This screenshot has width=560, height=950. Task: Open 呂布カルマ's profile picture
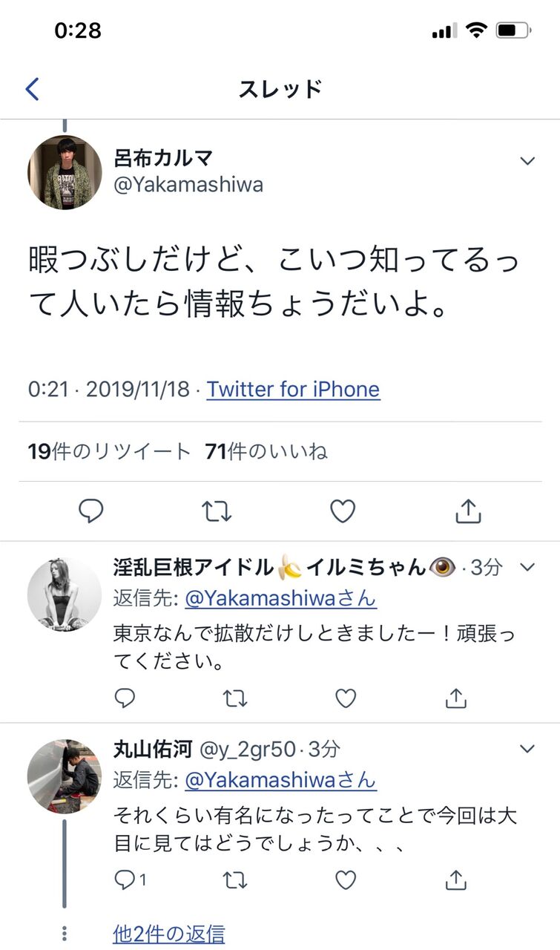point(65,172)
